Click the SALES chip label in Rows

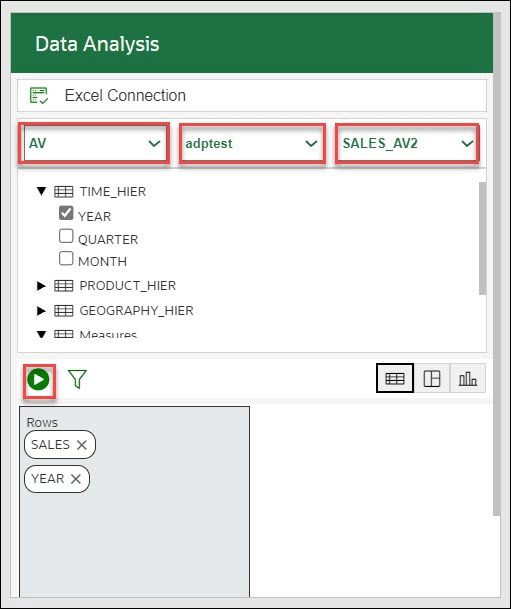tap(50, 445)
